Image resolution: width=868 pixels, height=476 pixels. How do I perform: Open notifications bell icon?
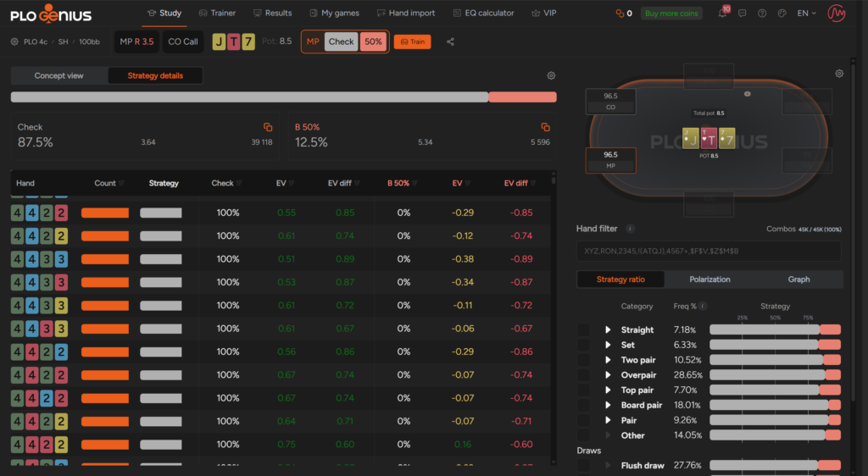click(x=722, y=14)
